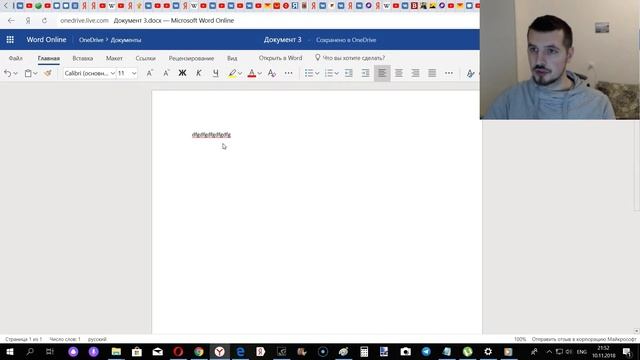
Task: Click the Документ 3 document title
Action: point(282,40)
